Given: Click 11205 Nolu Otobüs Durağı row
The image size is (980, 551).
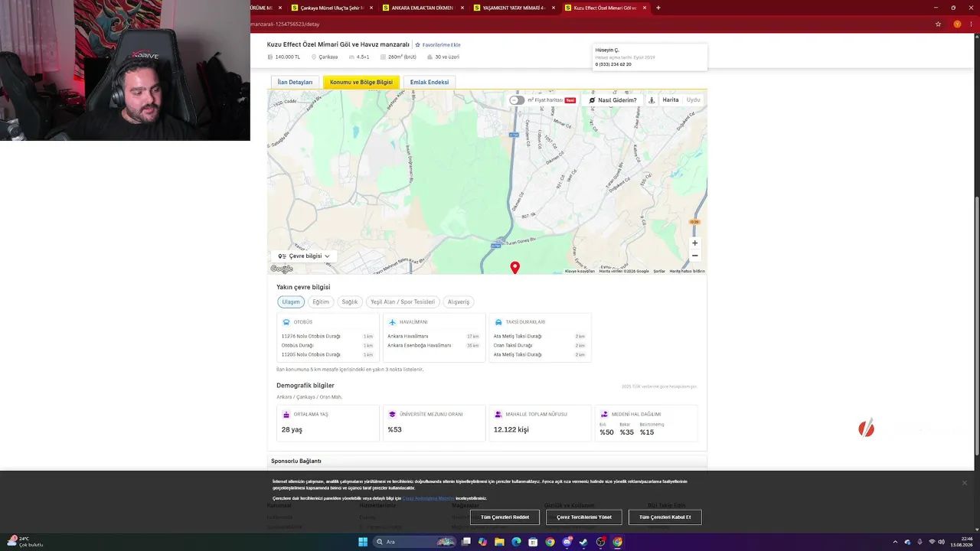Looking at the screenshot, I should (328, 355).
